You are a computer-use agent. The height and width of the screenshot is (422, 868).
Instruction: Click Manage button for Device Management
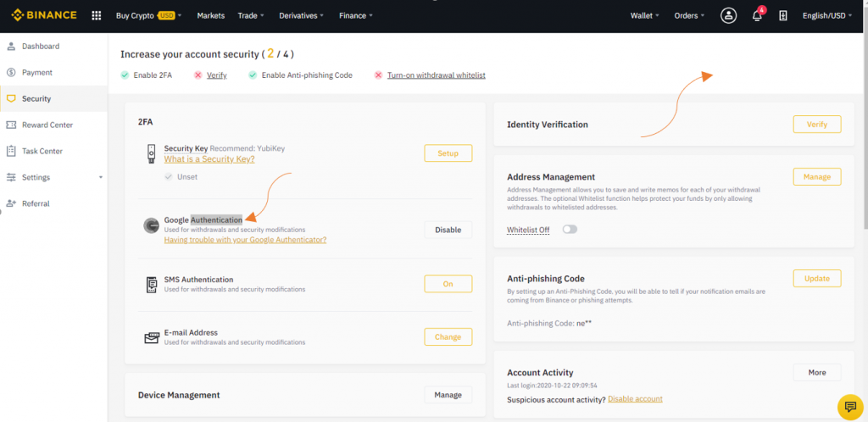448,395
